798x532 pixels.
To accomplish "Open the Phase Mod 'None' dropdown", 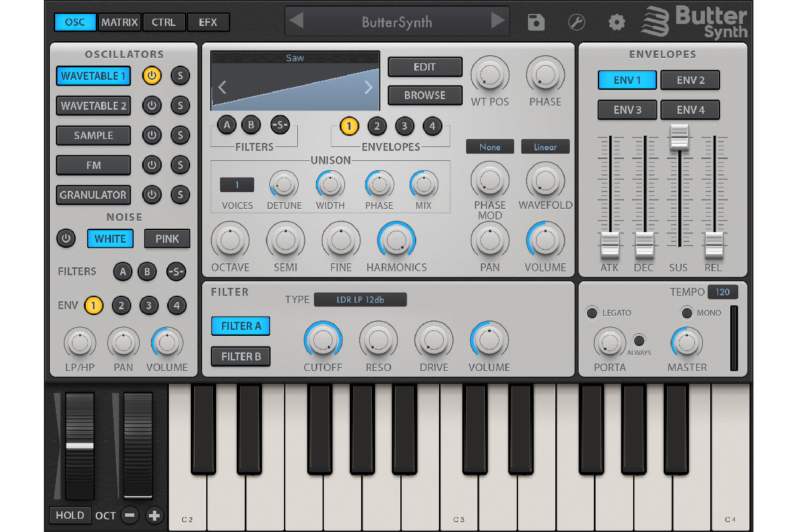I will (489, 147).
